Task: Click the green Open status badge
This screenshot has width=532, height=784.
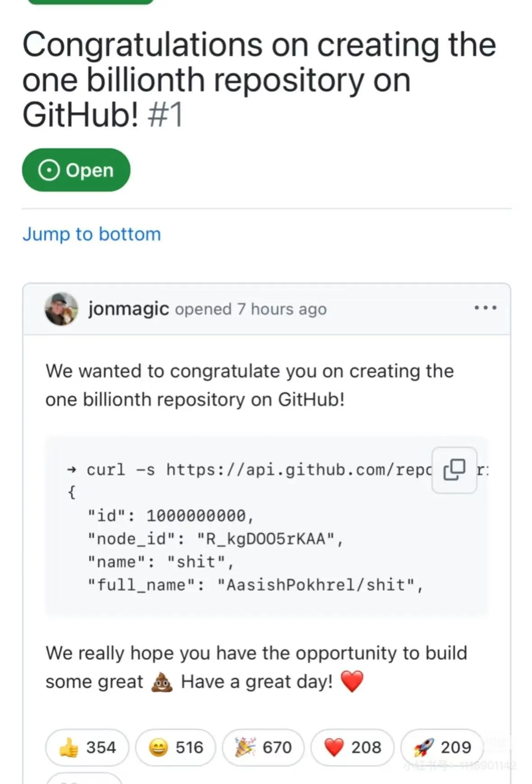Action: click(76, 170)
